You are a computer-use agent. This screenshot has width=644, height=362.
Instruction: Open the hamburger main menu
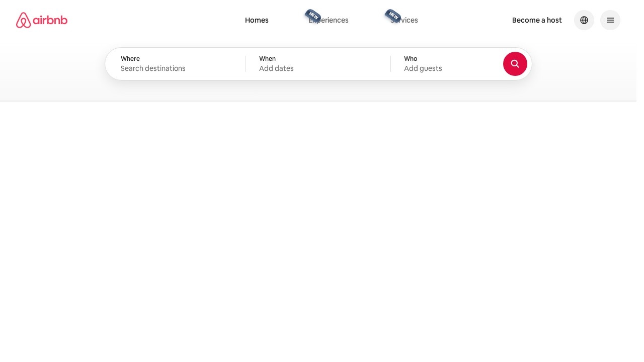coord(610,20)
